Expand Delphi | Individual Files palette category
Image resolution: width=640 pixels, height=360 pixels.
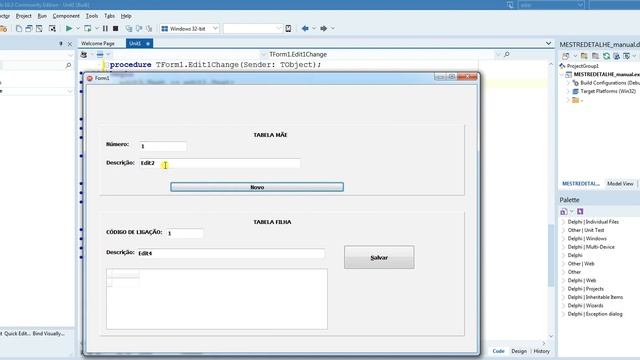click(x=564, y=222)
